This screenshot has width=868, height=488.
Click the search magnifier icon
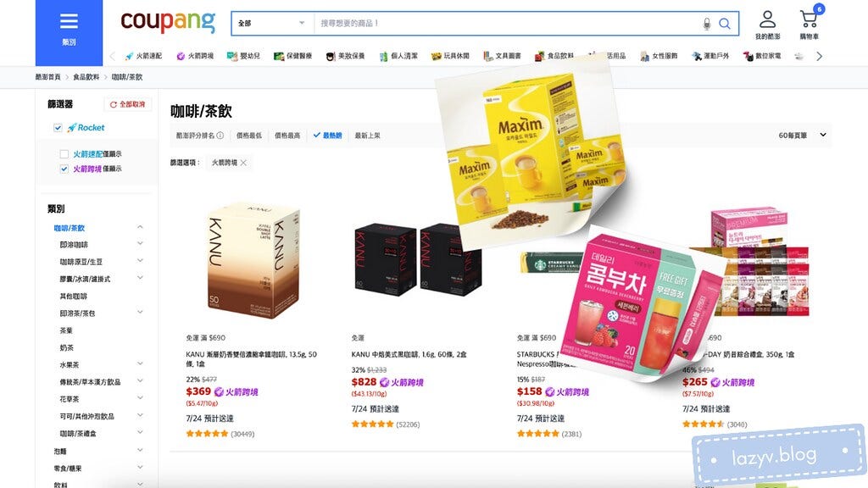pyautogui.click(x=724, y=23)
